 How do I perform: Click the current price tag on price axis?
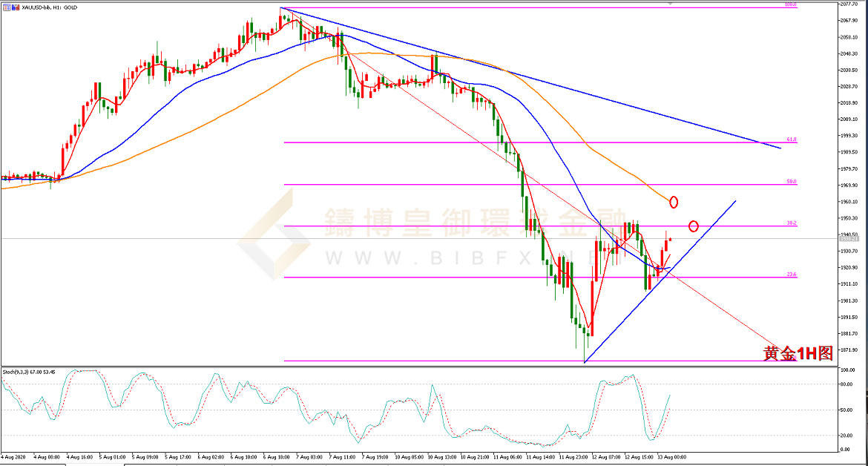849,238
